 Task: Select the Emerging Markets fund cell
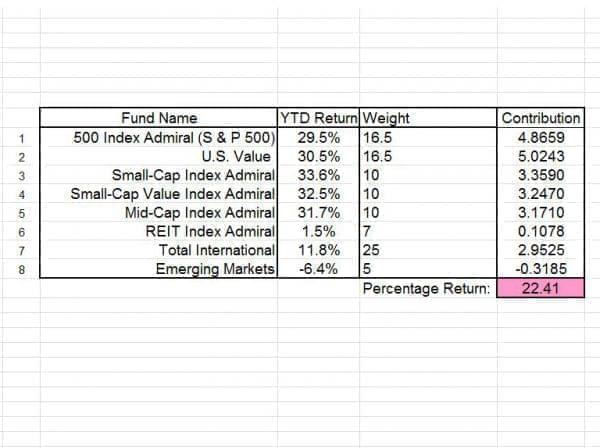[x=215, y=269]
